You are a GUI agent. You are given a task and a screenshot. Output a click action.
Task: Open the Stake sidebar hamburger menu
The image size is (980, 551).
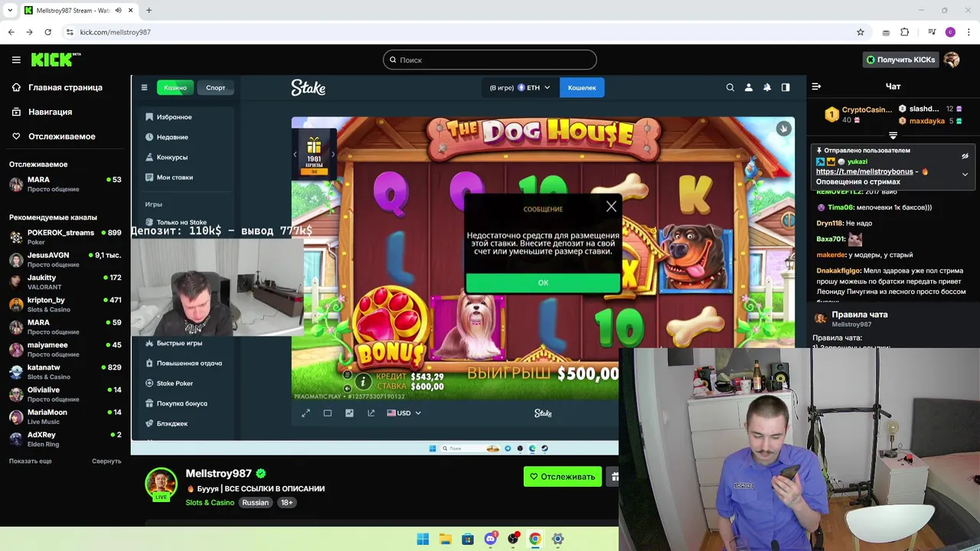(144, 87)
